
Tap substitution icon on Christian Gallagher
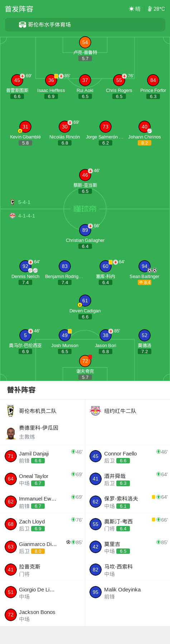point(91,226)
